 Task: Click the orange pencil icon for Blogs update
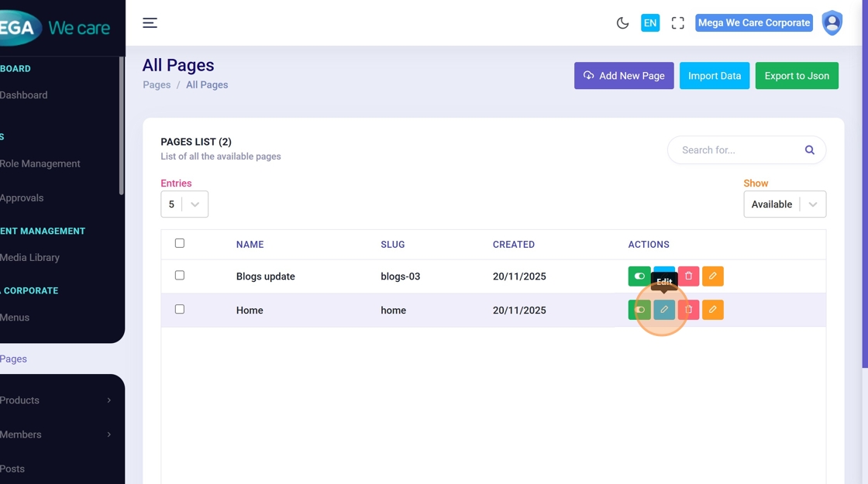pos(713,276)
